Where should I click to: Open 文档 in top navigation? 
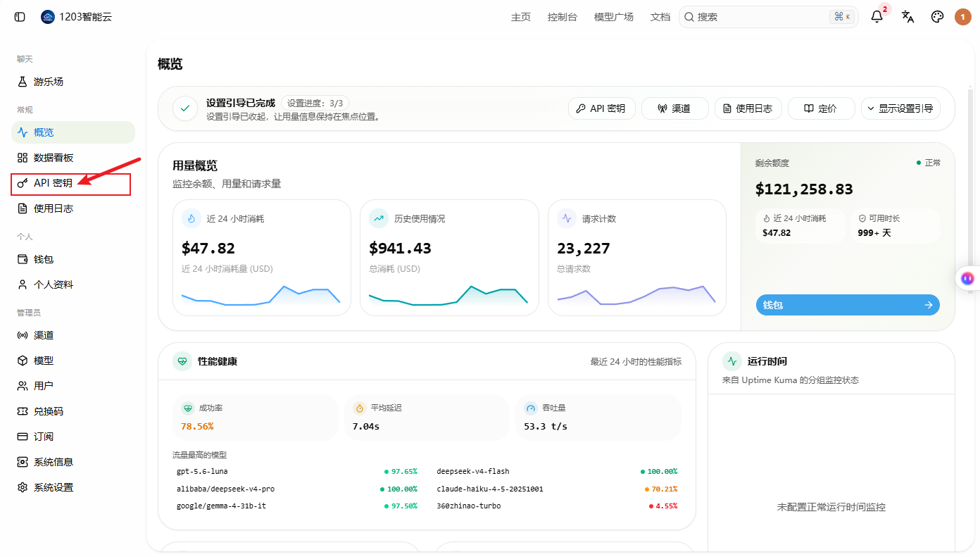(660, 17)
